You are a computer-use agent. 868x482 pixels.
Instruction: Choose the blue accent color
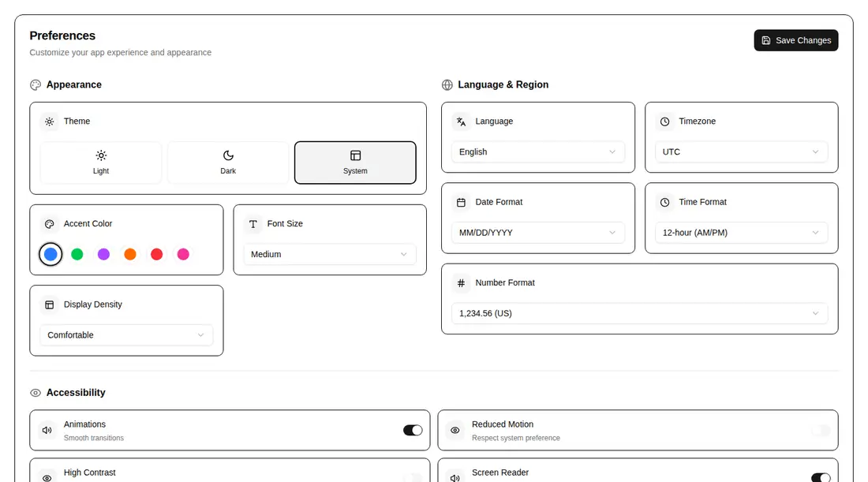pyautogui.click(x=51, y=254)
